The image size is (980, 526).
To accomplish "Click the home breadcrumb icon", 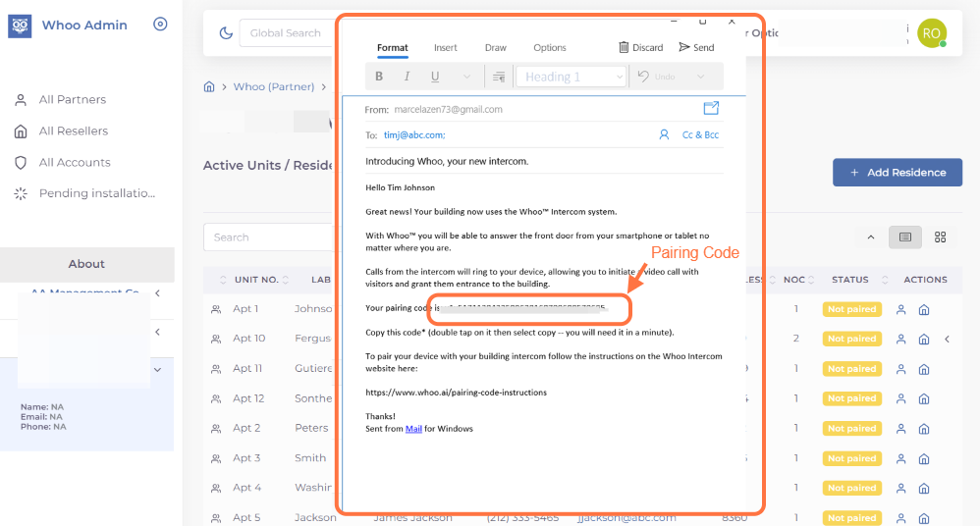I will (x=209, y=86).
